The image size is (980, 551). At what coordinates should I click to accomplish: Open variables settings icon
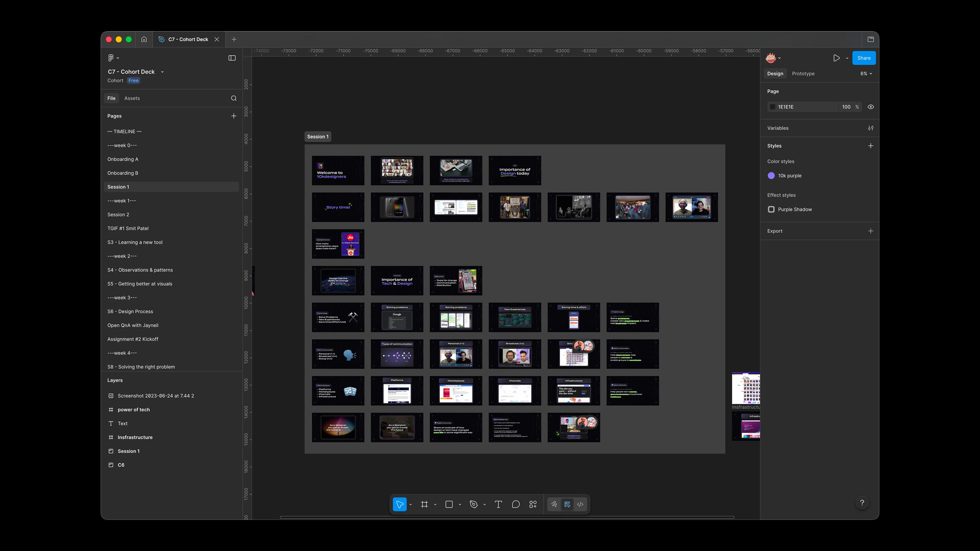tap(871, 128)
